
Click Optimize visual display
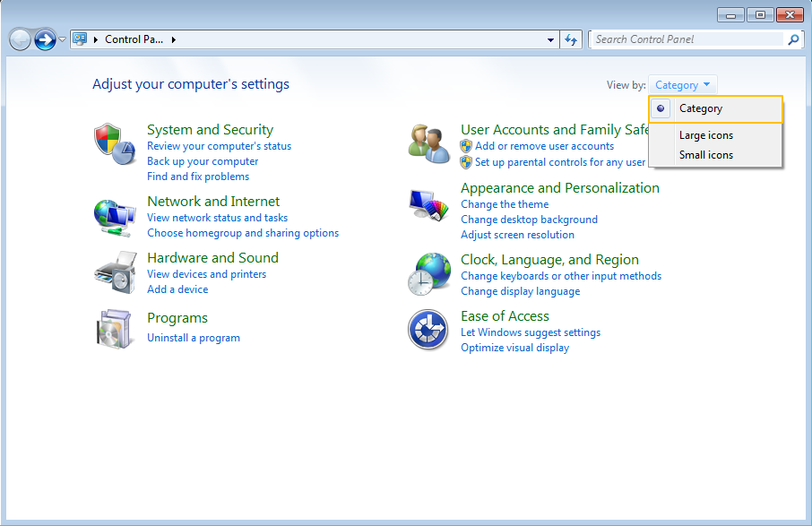click(514, 348)
